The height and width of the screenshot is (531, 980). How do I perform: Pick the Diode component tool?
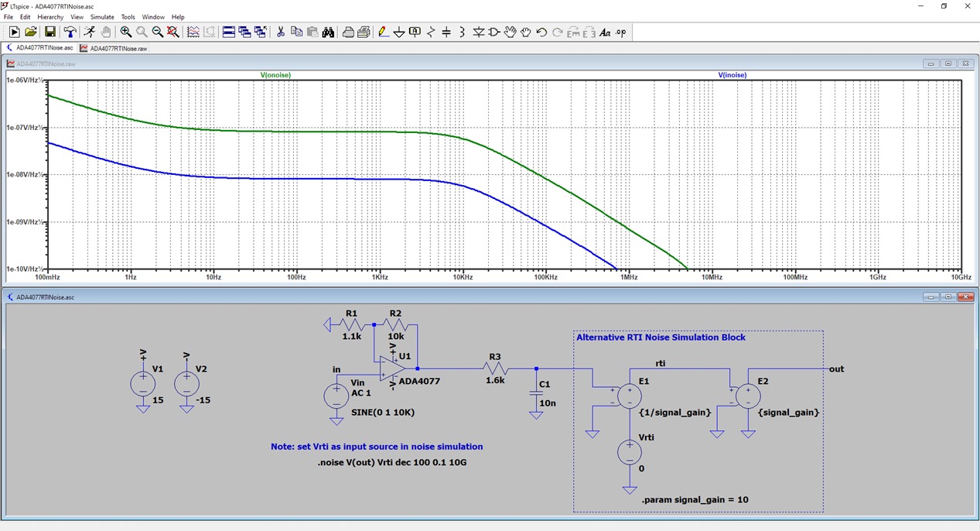pyautogui.click(x=479, y=32)
